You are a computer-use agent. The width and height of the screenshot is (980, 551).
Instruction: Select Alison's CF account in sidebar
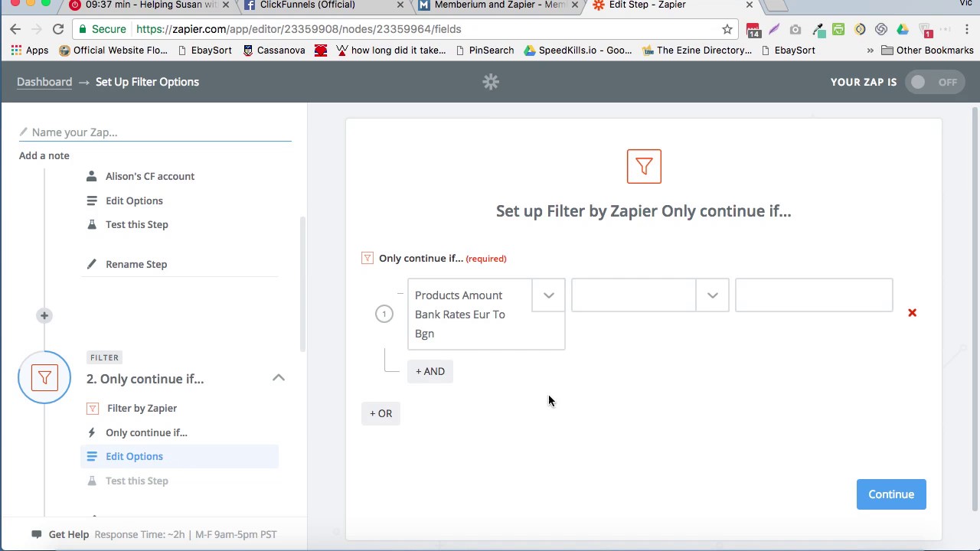150,176
